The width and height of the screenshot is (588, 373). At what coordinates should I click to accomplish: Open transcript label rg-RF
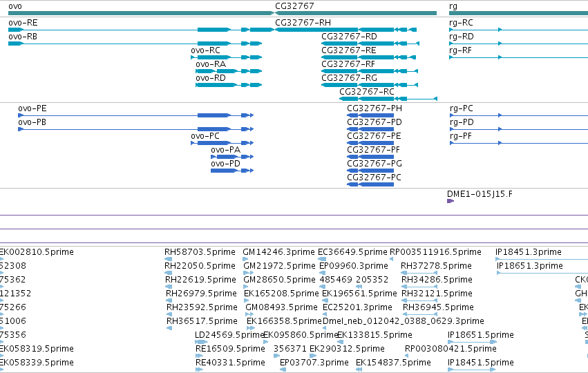460,50
